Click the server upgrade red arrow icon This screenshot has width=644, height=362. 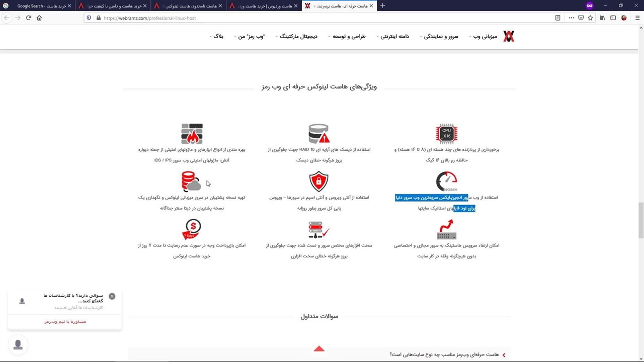tap(446, 230)
